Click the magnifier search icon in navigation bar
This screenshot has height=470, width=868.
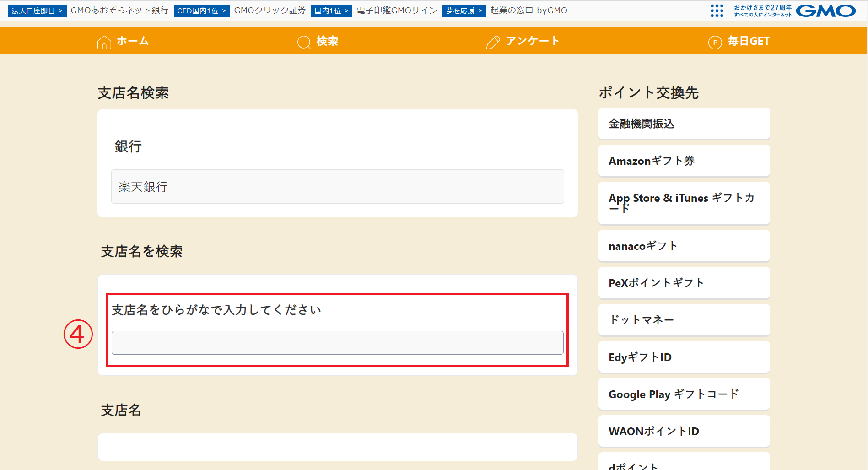(x=304, y=42)
